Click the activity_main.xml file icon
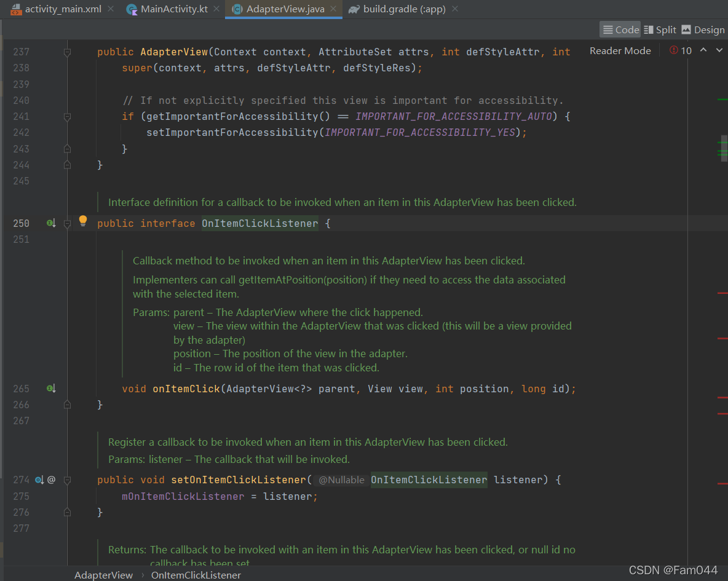728x581 pixels. pyautogui.click(x=16, y=9)
